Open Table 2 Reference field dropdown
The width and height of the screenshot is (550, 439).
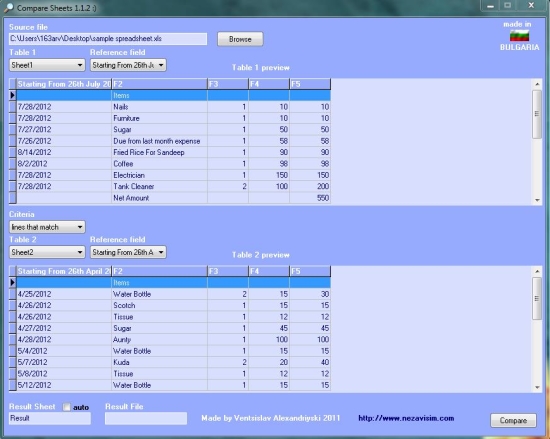pyautogui.click(x=128, y=252)
